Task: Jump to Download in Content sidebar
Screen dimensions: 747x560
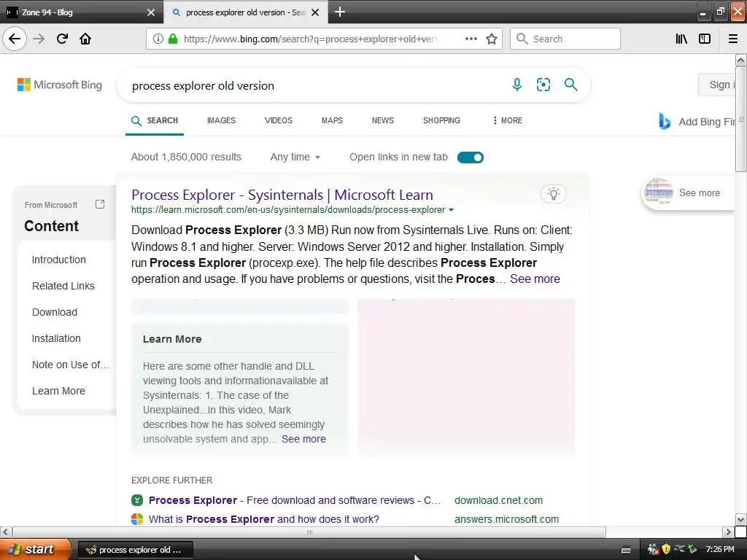Action: (55, 312)
